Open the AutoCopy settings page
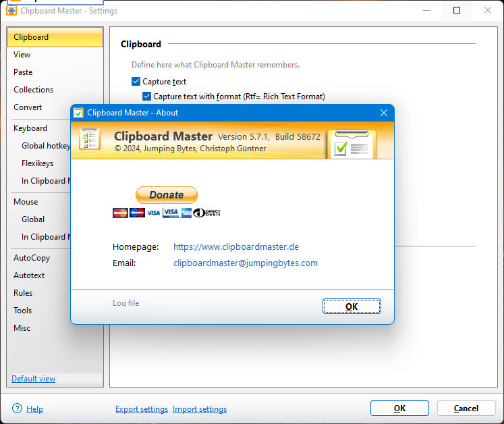This screenshot has height=424, width=504. pos(32,258)
